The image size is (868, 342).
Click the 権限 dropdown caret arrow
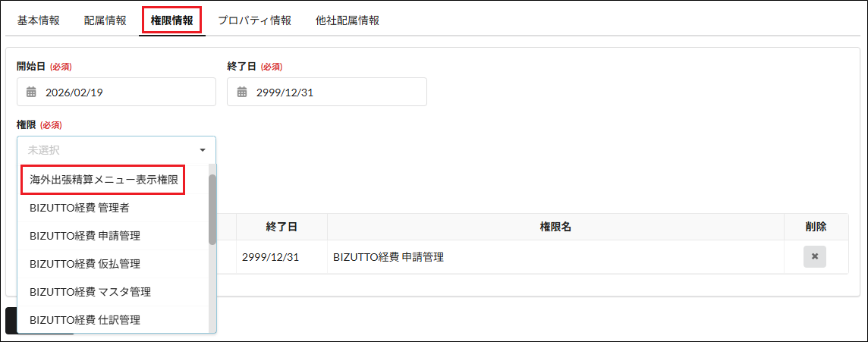coord(203,150)
